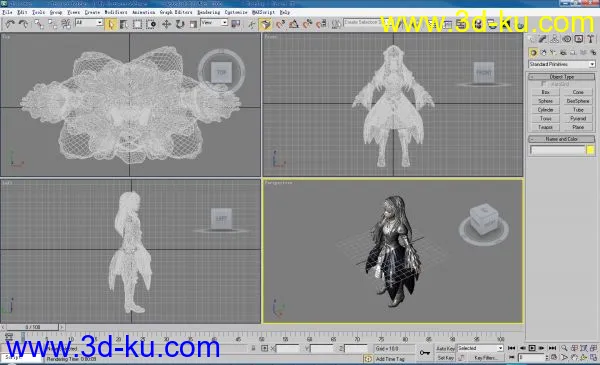This screenshot has height=365, width=600.
Task: Open the Modifiers menu
Action: 116,12
